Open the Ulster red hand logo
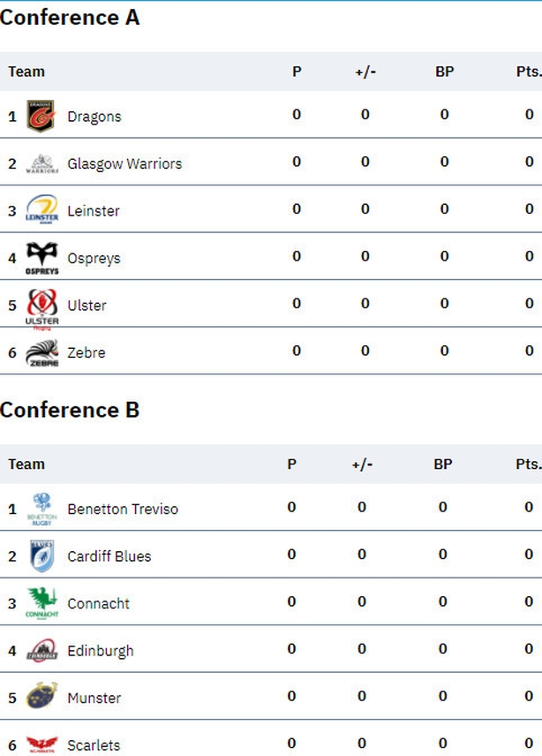Viewport: 542px width, 756px height. [x=41, y=309]
